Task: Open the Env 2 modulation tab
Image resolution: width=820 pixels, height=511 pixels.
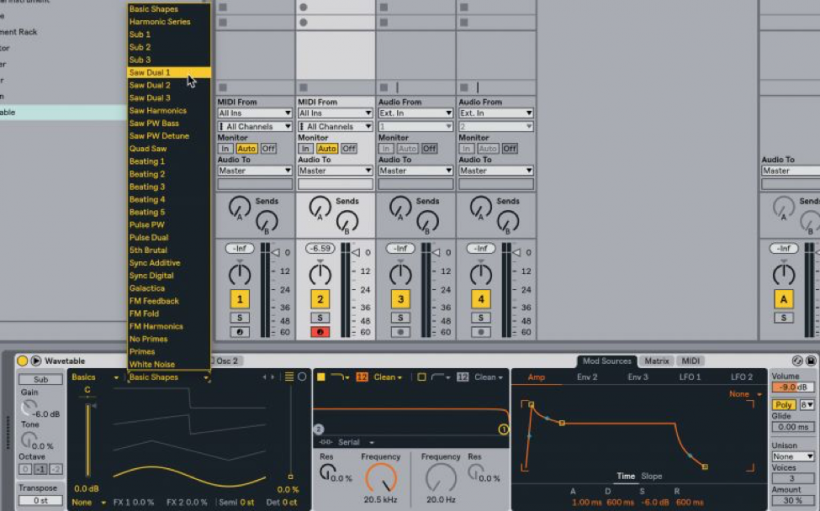Action: pos(587,377)
